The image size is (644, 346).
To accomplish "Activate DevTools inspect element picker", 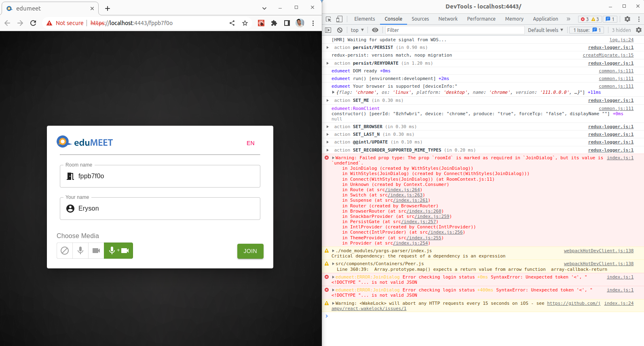I will coord(329,19).
